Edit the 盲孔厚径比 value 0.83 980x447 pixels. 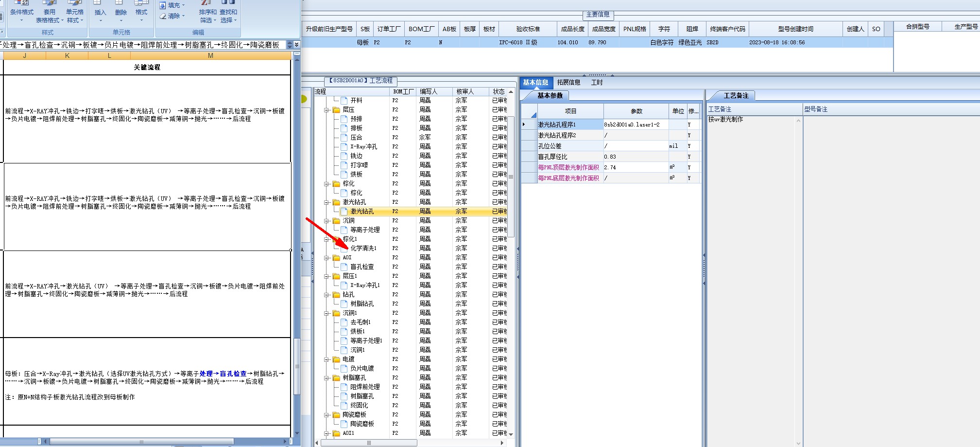pyautogui.click(x=636, y=157)
